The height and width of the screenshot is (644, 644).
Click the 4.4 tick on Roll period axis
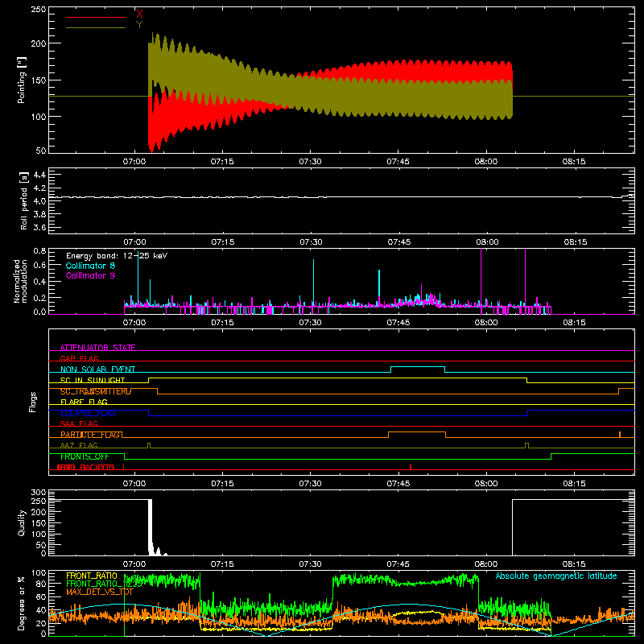[x=39, y=175]
